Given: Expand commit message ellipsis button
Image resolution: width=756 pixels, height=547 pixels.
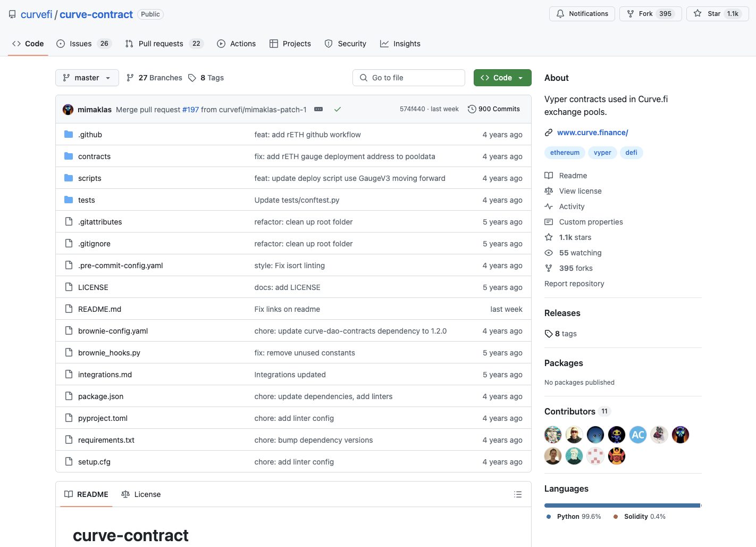Looking at the screenshot, I should (318, 109).
